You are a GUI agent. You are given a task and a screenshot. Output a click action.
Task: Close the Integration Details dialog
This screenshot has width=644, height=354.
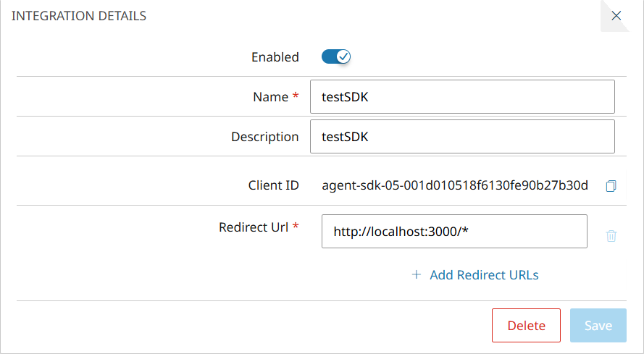(x=616, y=16)
